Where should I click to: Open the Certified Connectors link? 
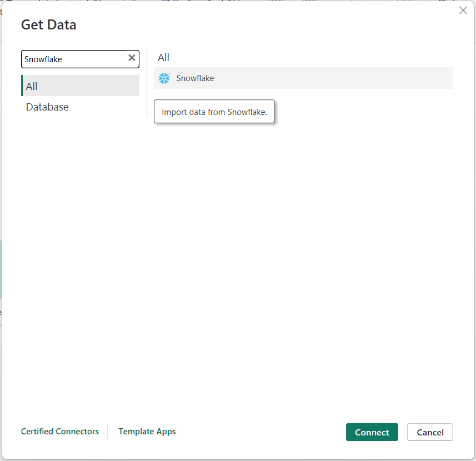coord(60,432)
